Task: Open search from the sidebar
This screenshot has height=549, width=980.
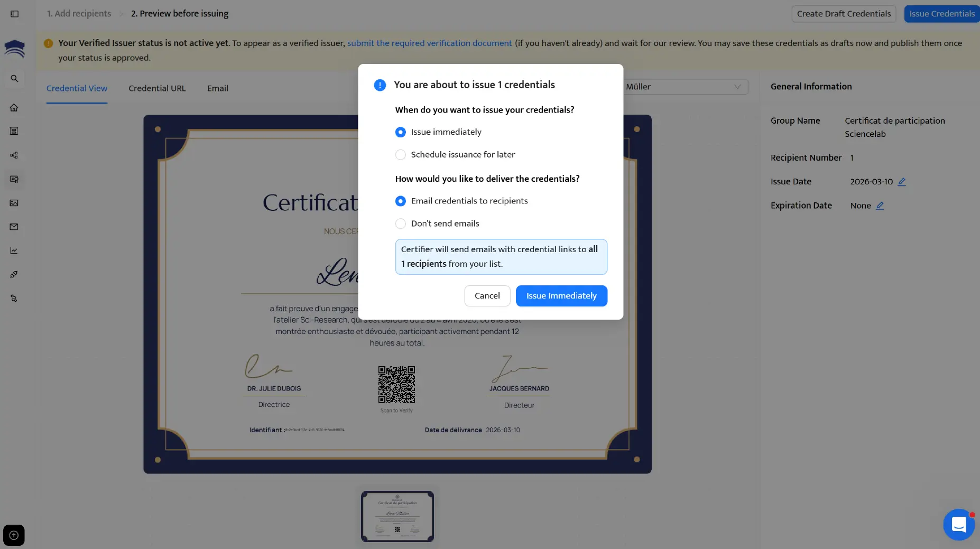Action: [14, 78]
